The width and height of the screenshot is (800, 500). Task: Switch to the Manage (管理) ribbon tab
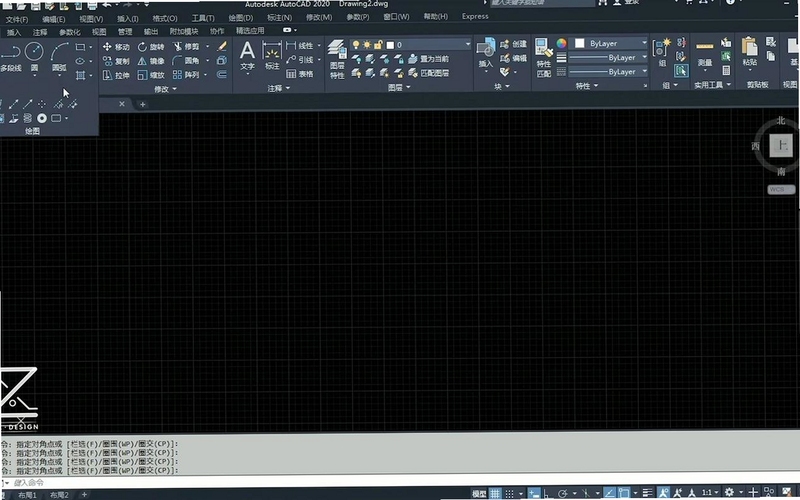125,32
